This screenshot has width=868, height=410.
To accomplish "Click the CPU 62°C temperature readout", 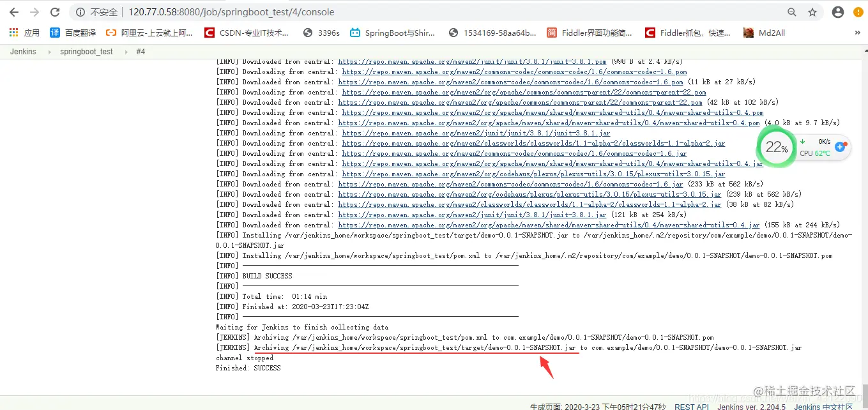I will click(815, 153).
